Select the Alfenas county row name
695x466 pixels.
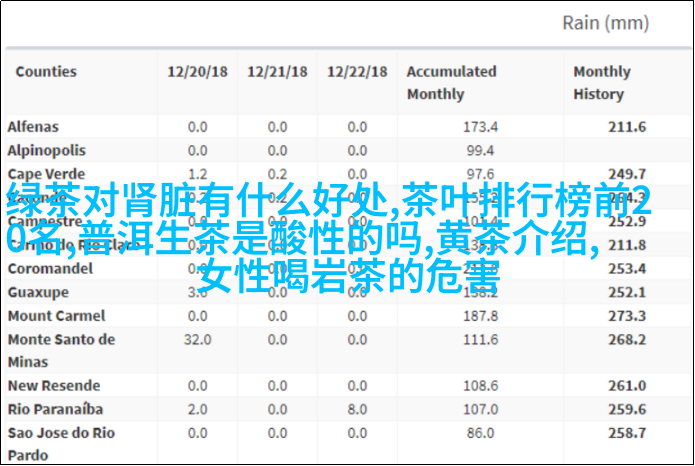pos(34,127)
